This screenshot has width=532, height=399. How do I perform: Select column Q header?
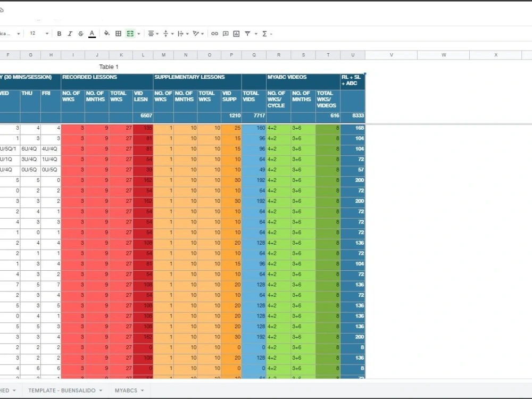pyautogui.click(x=254, y=55)
